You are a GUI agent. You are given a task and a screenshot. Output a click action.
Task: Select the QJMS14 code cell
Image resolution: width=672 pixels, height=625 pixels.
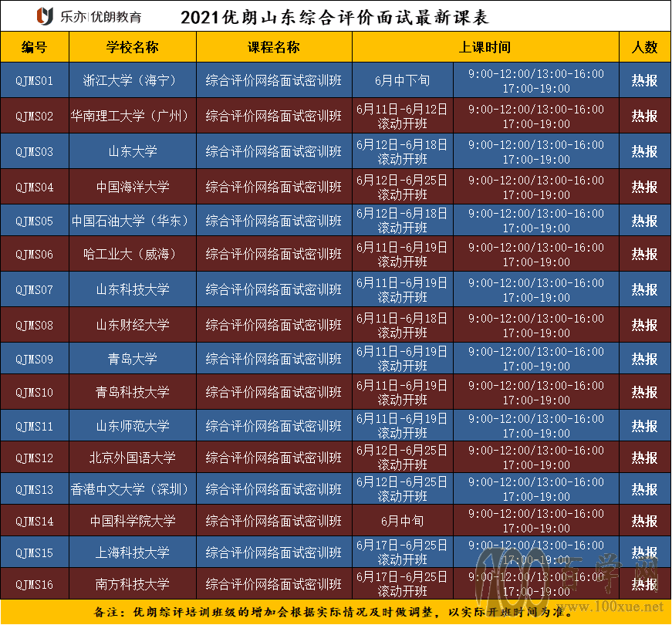34,522
